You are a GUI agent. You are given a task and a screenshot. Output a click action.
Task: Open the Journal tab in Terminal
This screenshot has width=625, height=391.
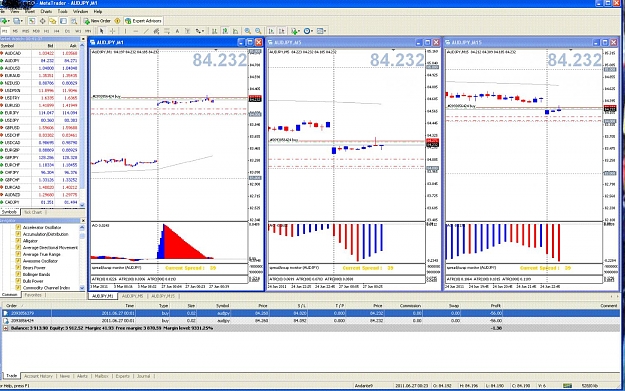click(143, 376)
